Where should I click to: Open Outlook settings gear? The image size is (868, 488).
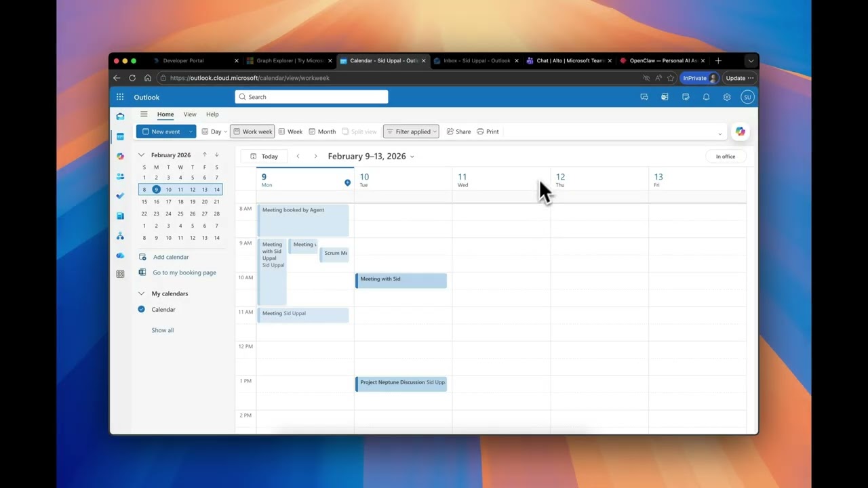tap(727, 97)
